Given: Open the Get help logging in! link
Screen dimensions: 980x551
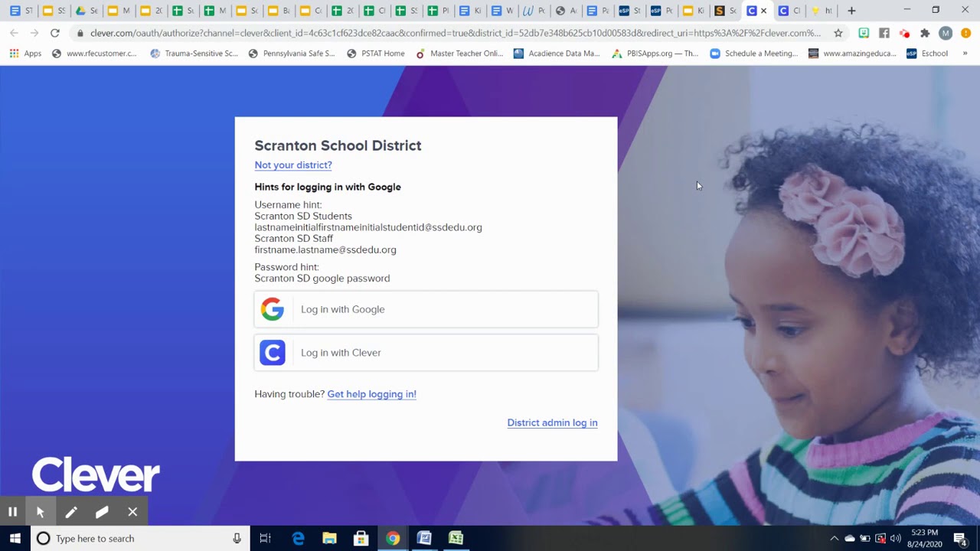Looking at the screenshot, I should coord(371,394).
